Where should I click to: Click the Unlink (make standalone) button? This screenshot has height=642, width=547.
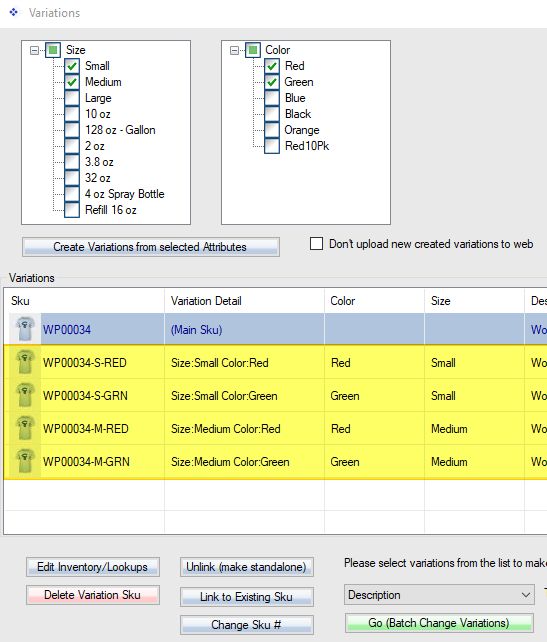click(x=247, y=567)
